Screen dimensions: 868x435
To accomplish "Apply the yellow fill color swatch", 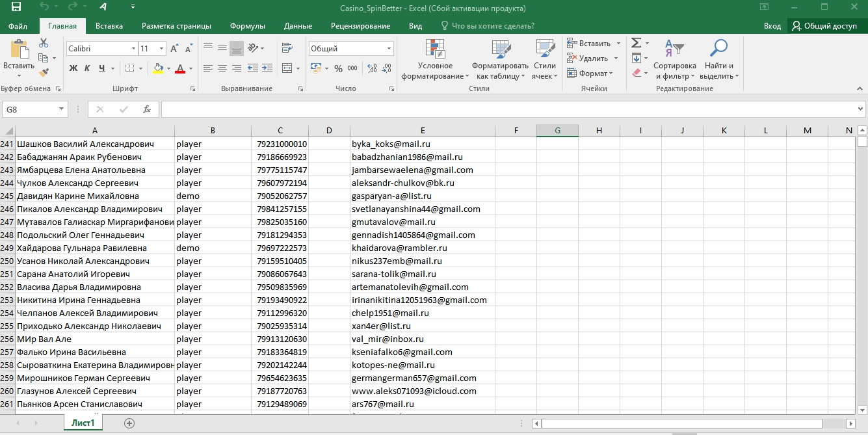I will tap(158, 68).
